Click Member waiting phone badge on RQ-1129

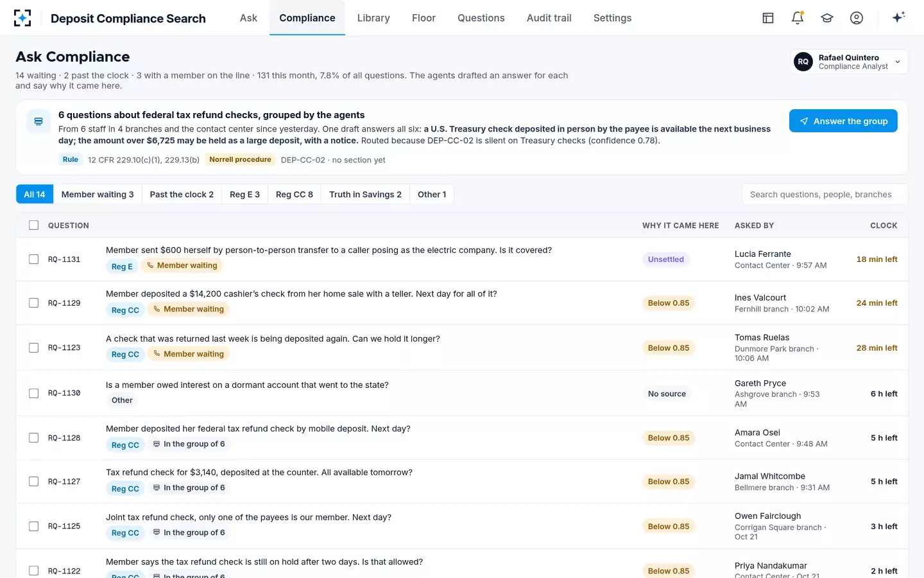point(189,309)
